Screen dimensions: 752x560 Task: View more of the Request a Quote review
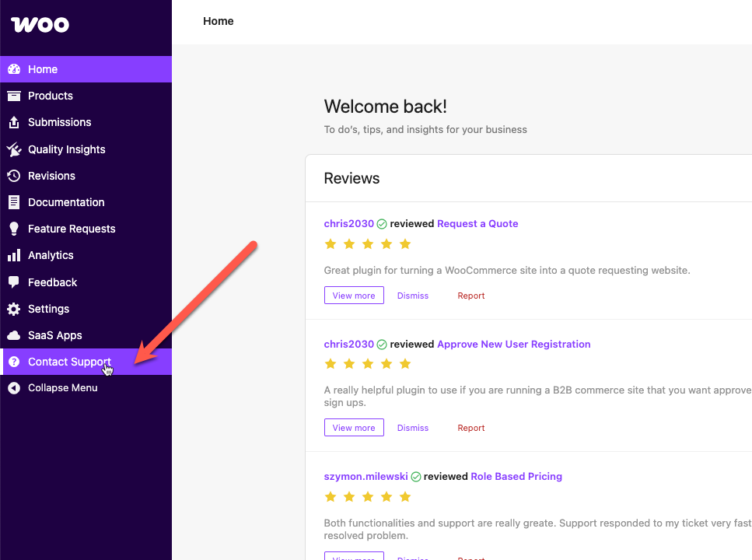[354, 296]
